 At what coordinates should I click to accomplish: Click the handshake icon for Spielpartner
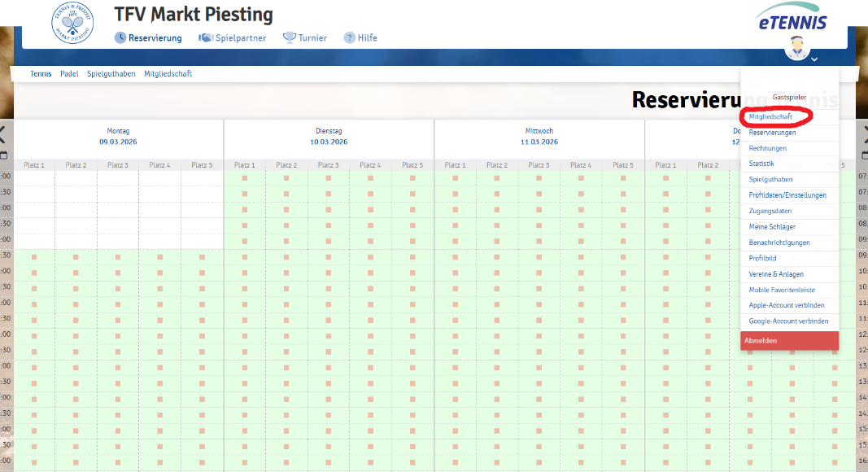[x=205, y=37]
